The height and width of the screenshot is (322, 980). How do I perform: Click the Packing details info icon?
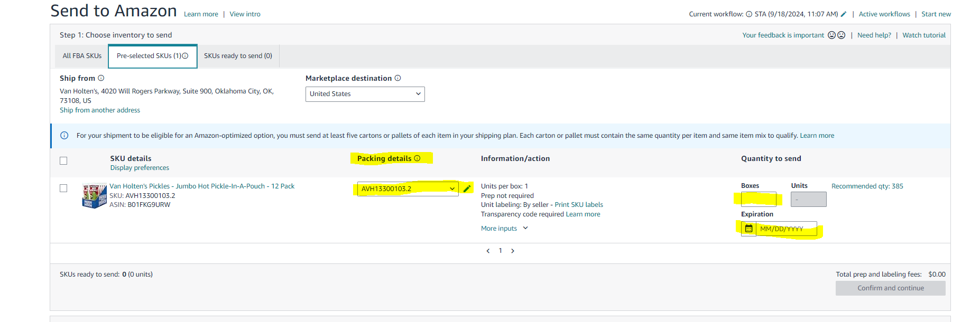click(x=417, y=158)
